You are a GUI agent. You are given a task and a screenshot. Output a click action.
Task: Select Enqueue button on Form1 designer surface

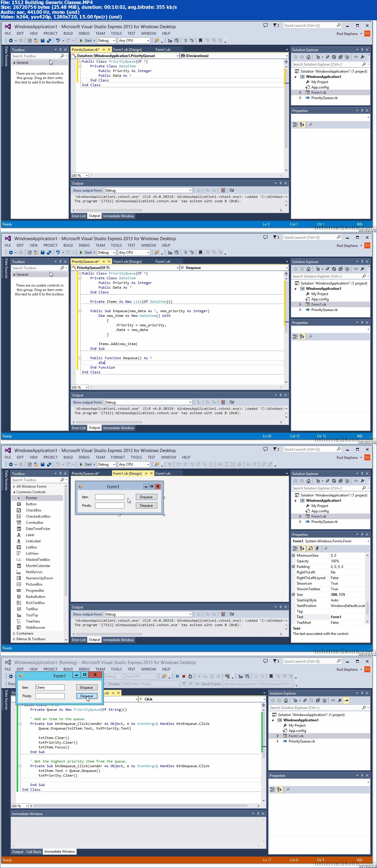point(146,497)
